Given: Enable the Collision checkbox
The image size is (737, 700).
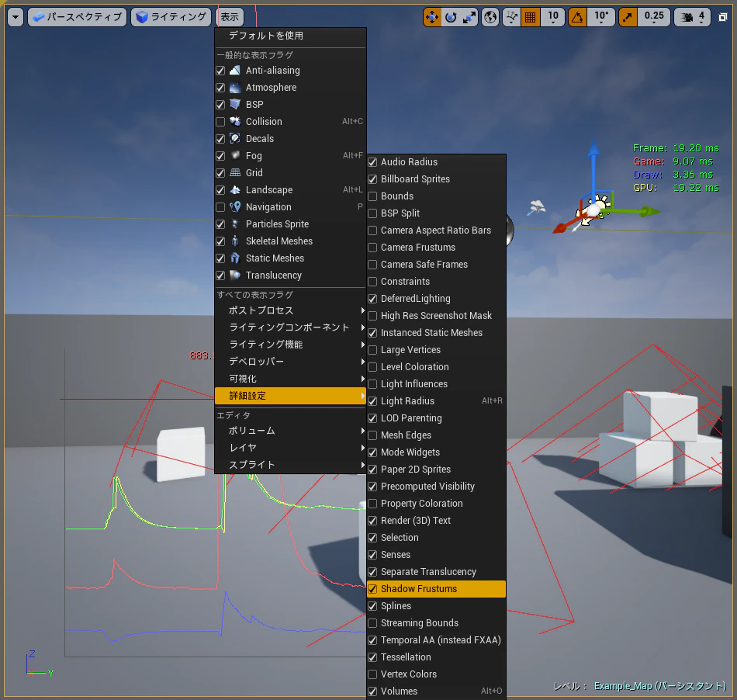Looking at the screenshot, I should [220, 122].
